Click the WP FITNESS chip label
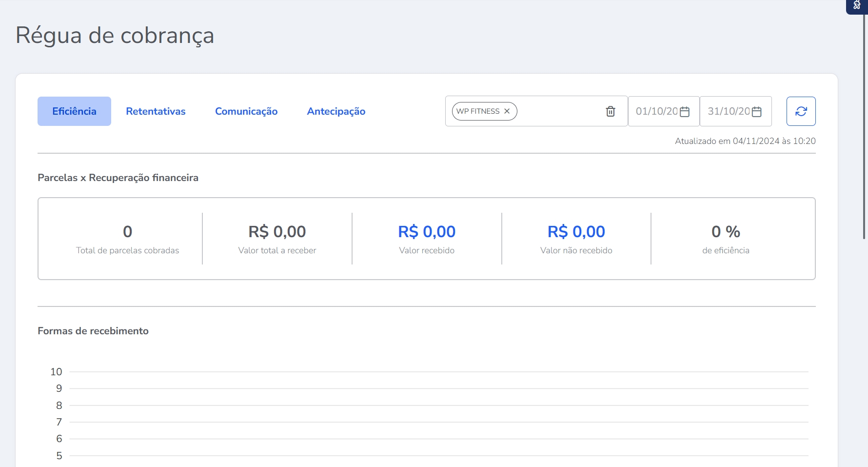The height and width of the screenshot is (467, 868). [478, 111]
